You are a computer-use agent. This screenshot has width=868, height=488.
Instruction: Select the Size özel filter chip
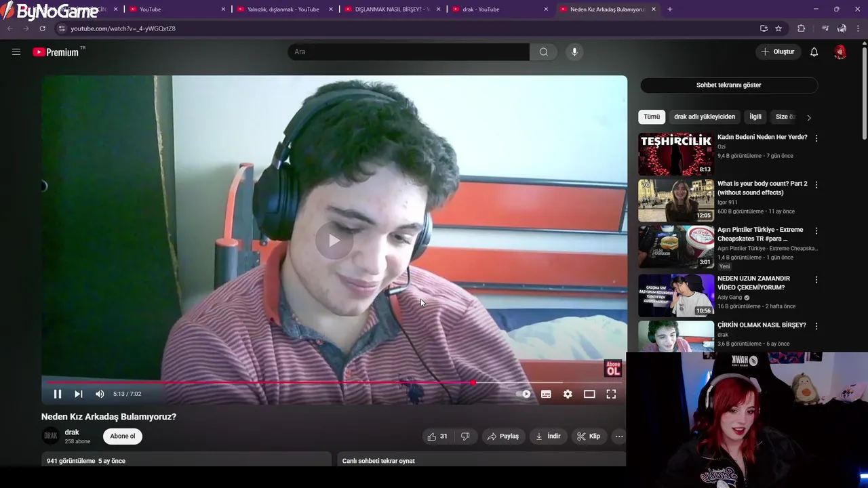click(x=785, y=117)
